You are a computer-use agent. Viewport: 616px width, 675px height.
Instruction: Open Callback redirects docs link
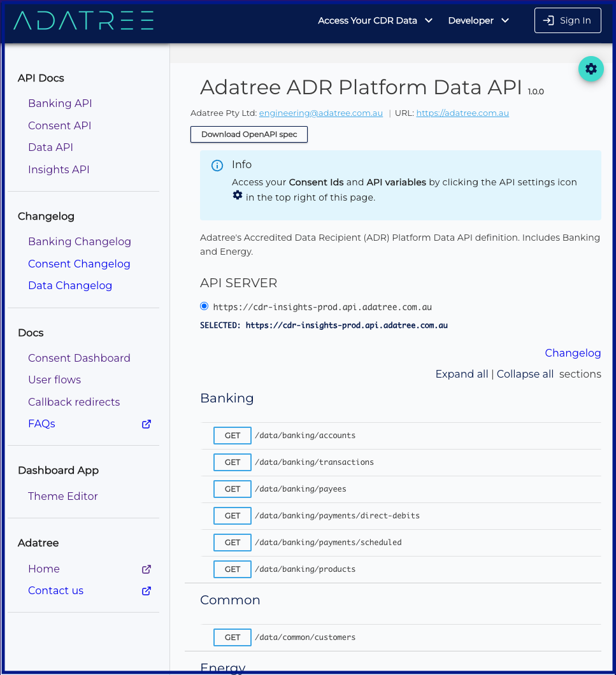click(74, 402)
